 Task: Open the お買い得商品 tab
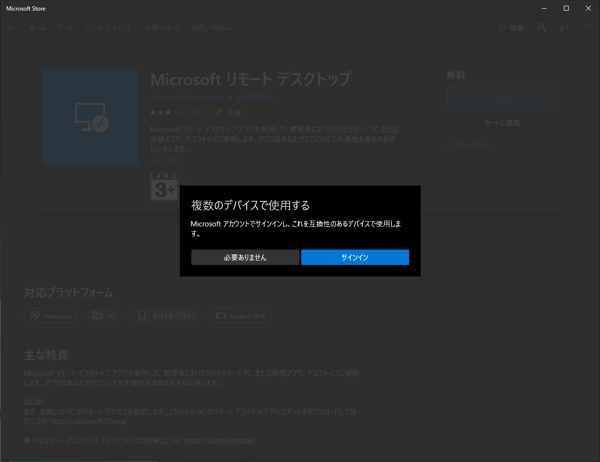coord(212,28)
